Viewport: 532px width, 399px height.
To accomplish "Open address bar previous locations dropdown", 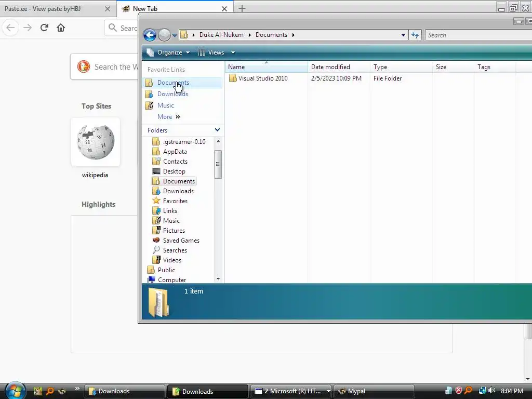I will (403, 35).
